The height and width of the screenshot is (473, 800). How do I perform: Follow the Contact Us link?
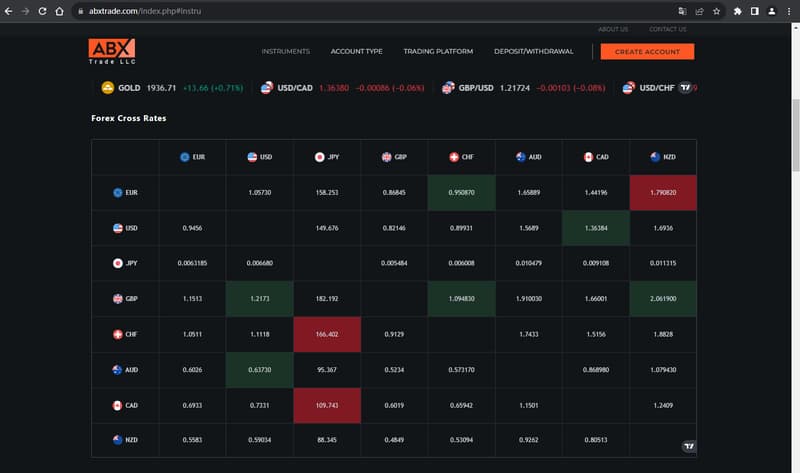pyautogui.click(x=667, y=29)
